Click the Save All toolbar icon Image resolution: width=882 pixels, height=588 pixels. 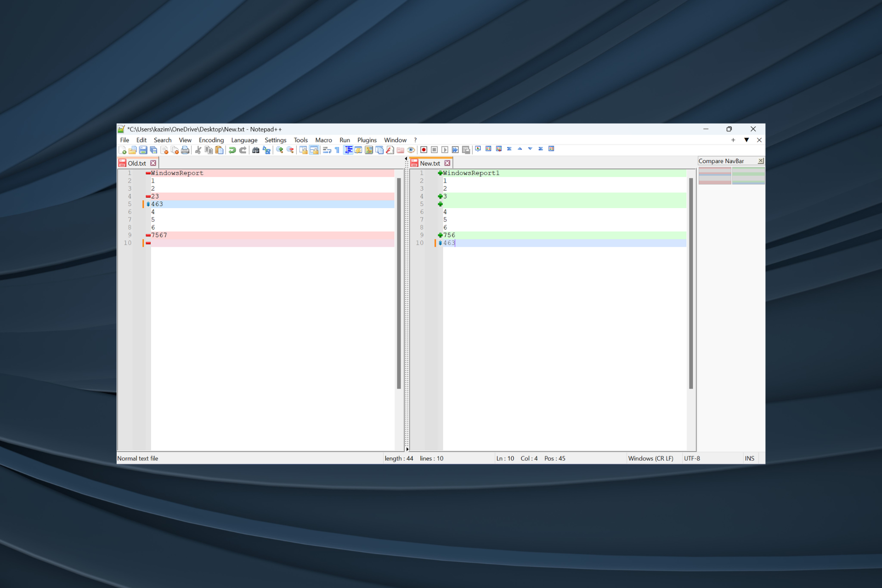tap(153, 150)
